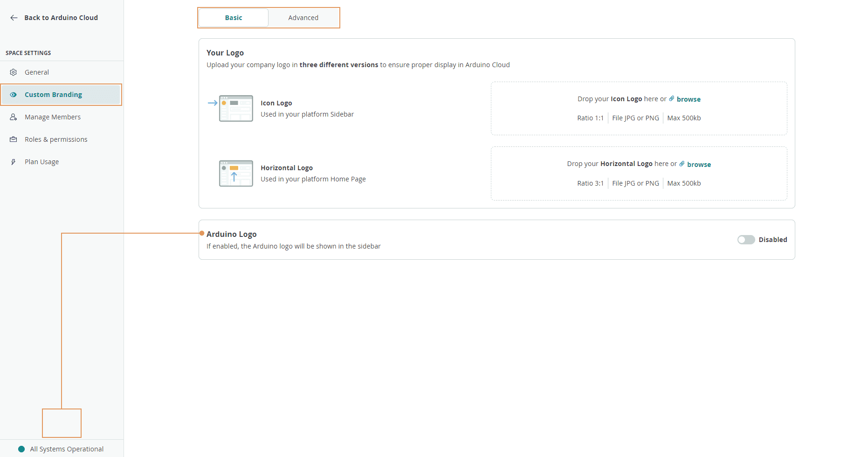The image size is (868, 457).
Task: Open All Systems Operational status text
Action: (67, 449)
